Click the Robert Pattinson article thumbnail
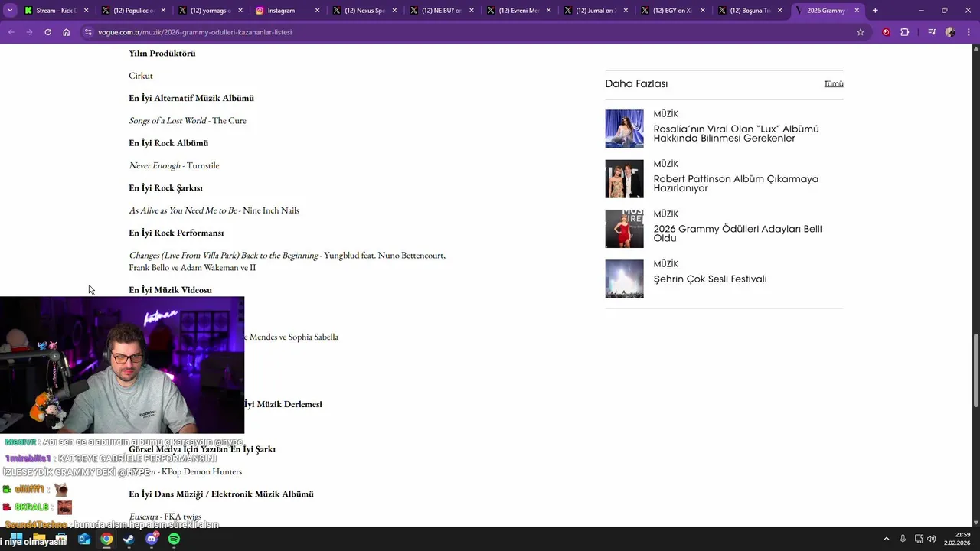This screenshot has width=980, height=551. click(624, 178)
